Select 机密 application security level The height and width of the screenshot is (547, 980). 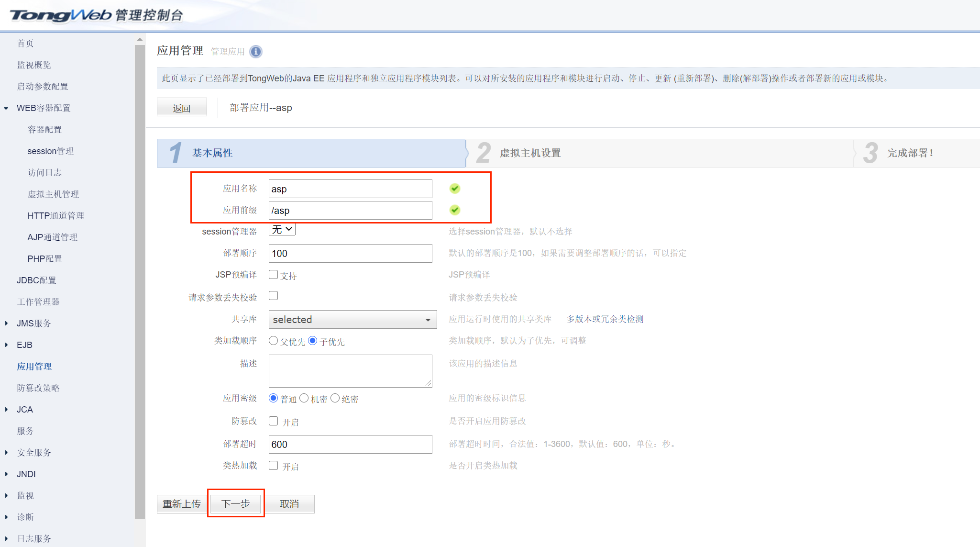tap(304, 398)
